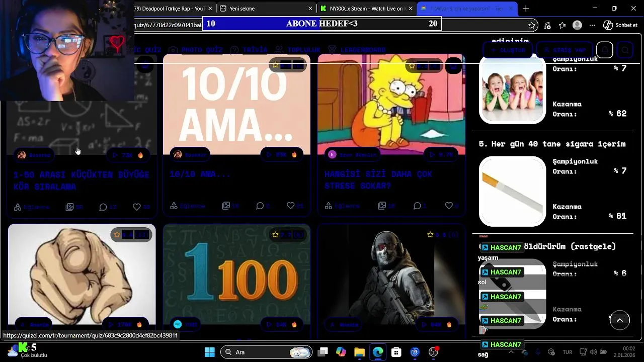Click the Ara taskbar search box
Image resolution: width=644 pixels, height=362 pixels.
[x=266, y=352]
